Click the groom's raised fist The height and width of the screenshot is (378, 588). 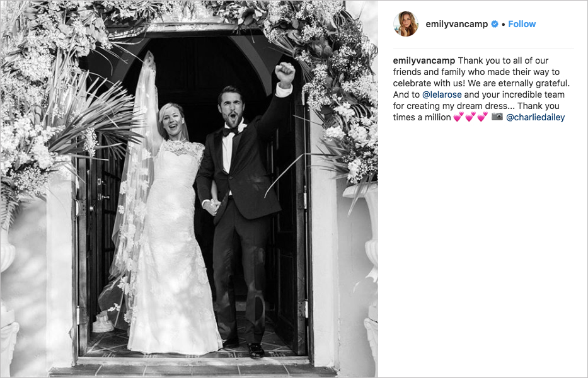click(x=285, y=74)
